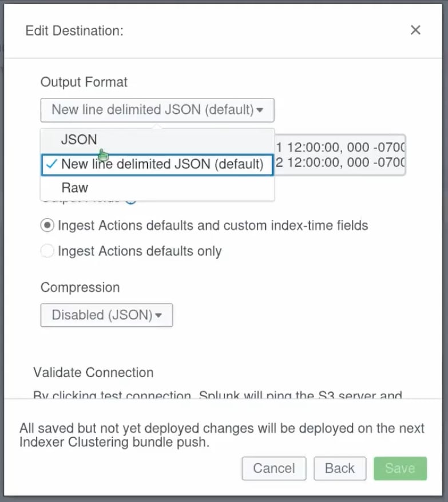Click the caret arrow on Compression dropdown
448x502 pixels.
tap(158, 315)
